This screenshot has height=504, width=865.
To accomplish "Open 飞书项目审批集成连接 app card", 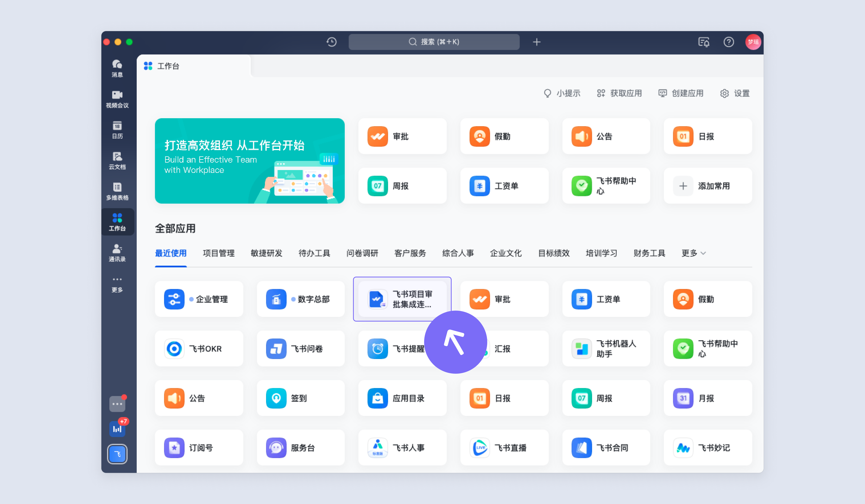I will [402, 299].
